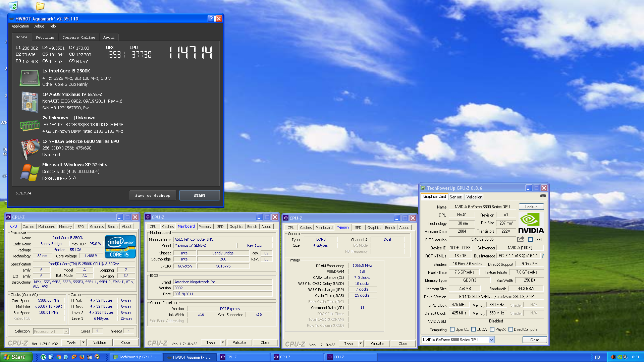
Task: Click the orange swirl quick launch icon
Action: click(x=74, y=357)
